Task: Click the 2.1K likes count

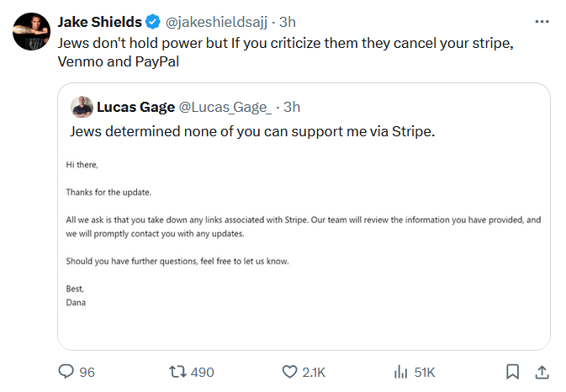Action: click(314, 372)
